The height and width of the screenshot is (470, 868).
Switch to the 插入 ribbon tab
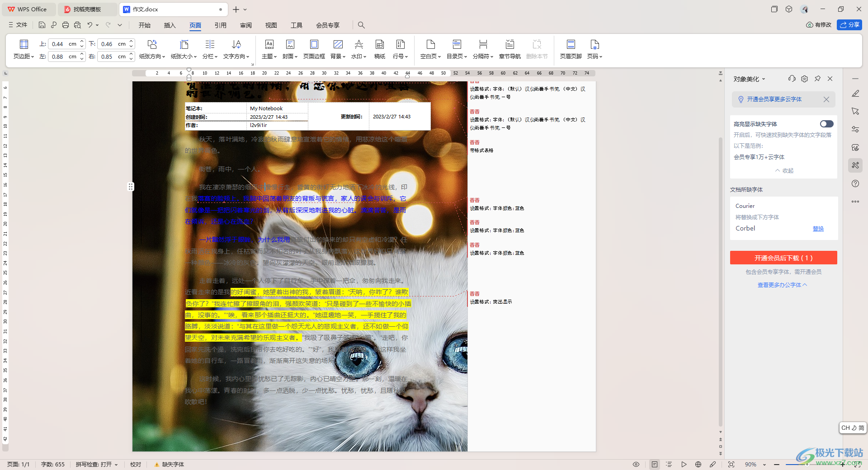(170, 25)
